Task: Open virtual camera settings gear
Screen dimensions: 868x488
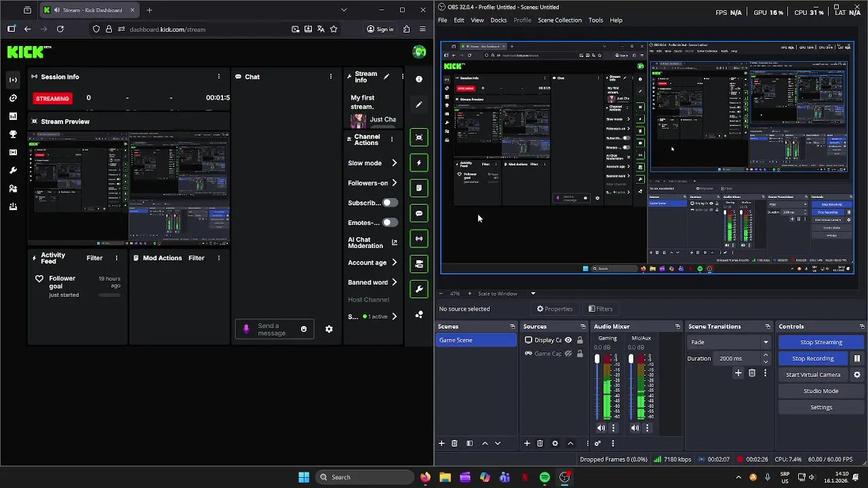Action: pos(857,375)
